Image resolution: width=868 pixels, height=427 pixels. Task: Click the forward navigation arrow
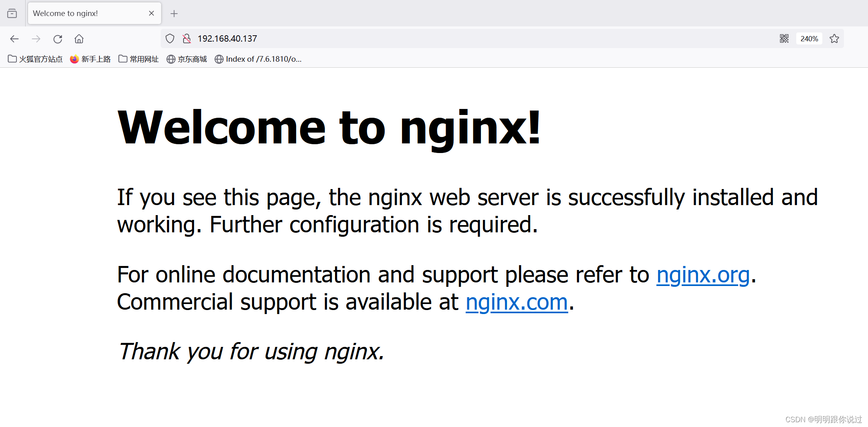[36, 39]
